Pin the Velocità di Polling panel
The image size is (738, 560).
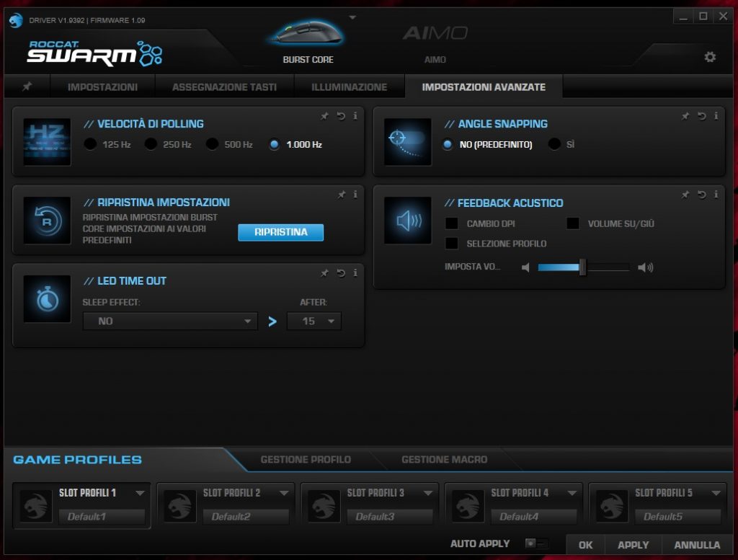[x=324, y=116]
